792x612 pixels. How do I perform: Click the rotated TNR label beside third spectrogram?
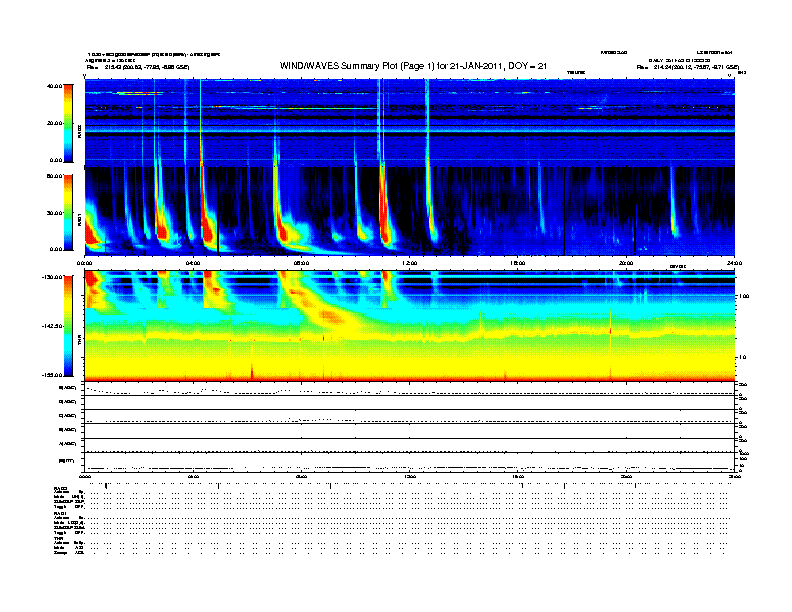coord(79,341)
